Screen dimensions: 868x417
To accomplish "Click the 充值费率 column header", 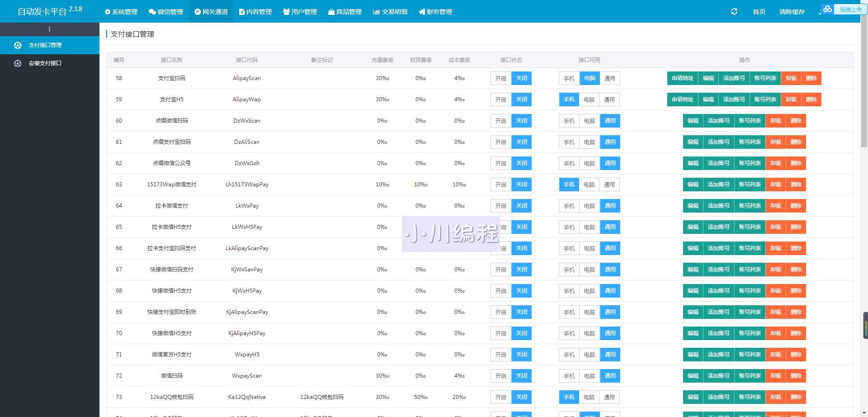I will [x=382, y=60].
